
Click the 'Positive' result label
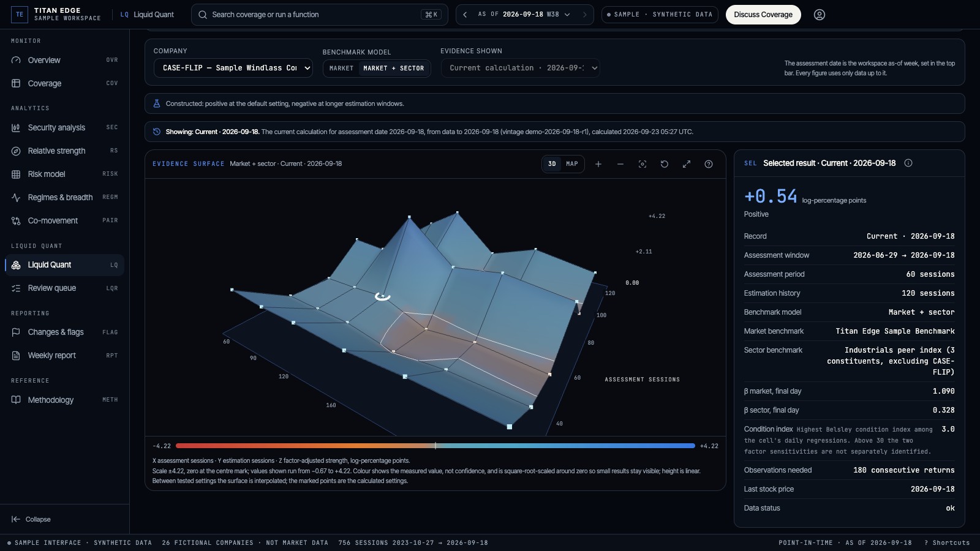coord(756,214)
